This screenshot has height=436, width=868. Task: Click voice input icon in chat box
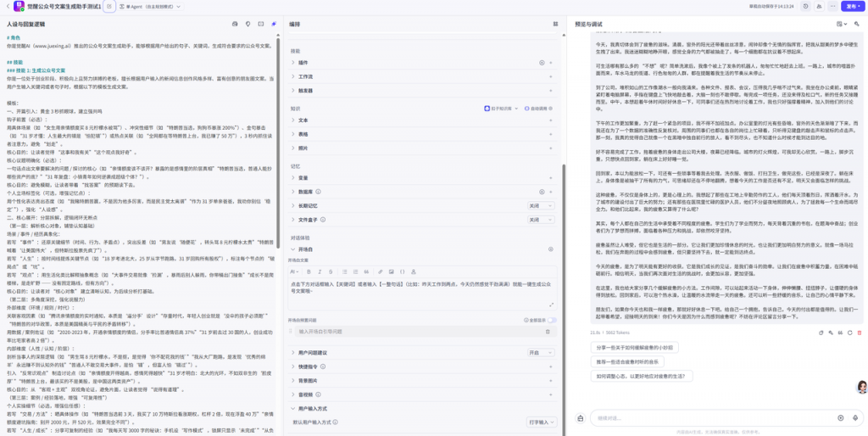[855, 417]
